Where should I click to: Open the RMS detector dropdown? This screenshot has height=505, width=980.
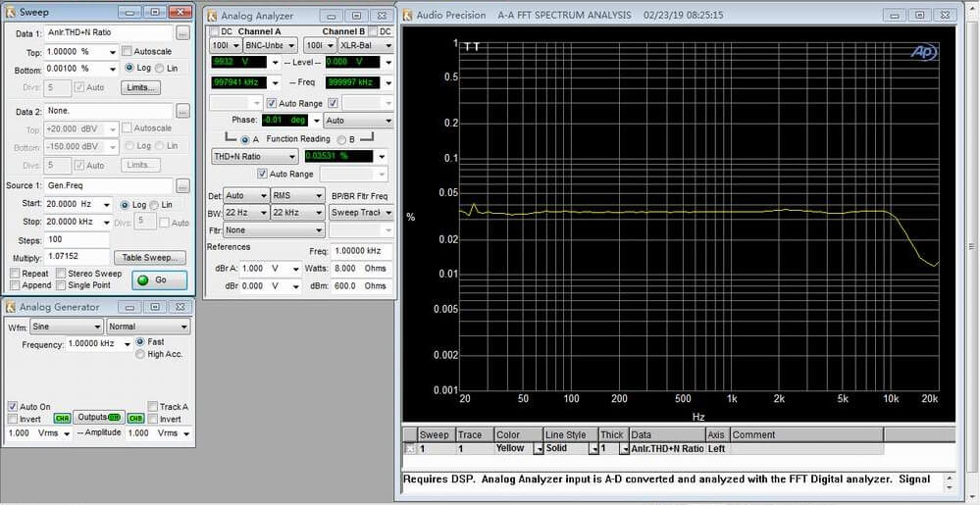[x=297, y=195]
